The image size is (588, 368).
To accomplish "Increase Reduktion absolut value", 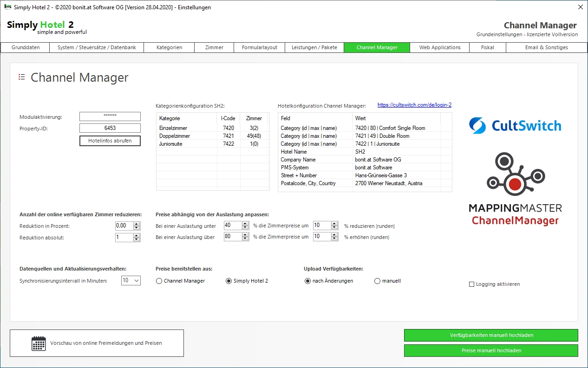I will pos(137,235).
